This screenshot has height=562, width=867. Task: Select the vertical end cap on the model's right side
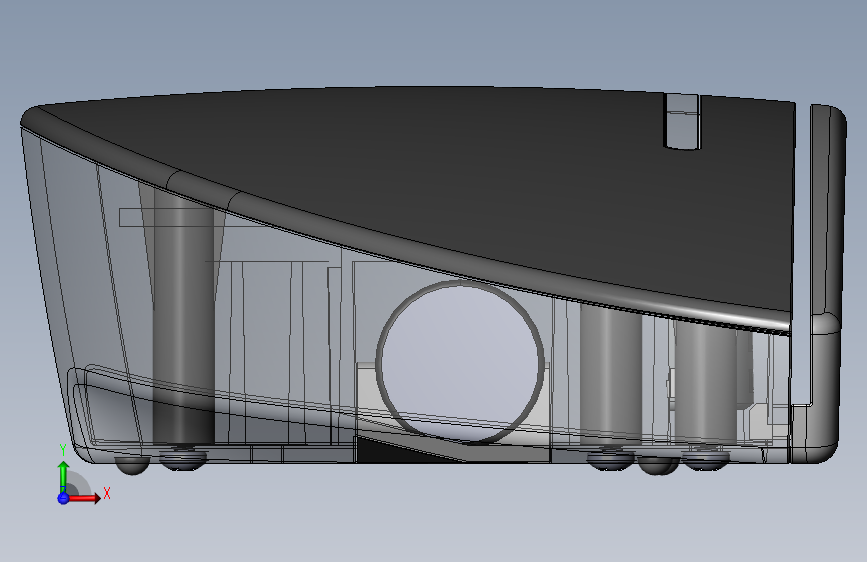tap(826, 282)
